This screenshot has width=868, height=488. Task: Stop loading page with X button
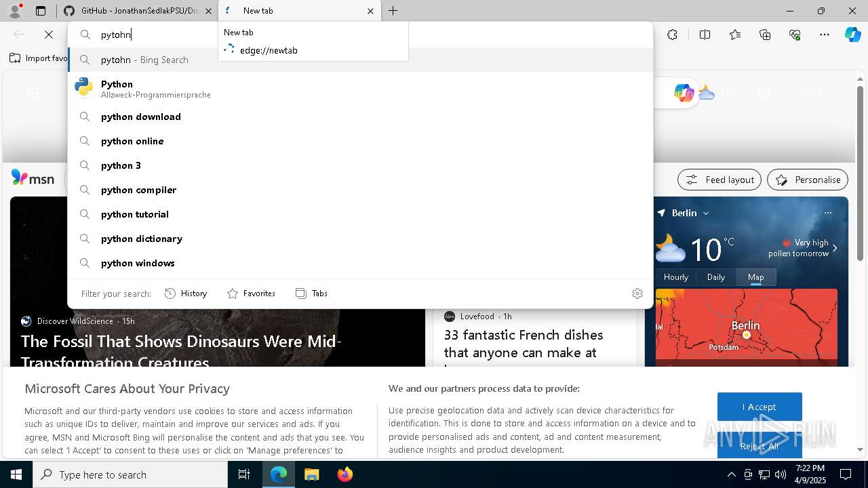pyautogui.click(x=49, y=35)
